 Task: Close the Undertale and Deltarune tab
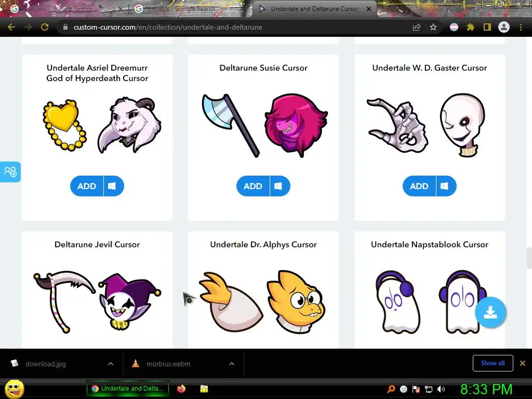point(369,9)
